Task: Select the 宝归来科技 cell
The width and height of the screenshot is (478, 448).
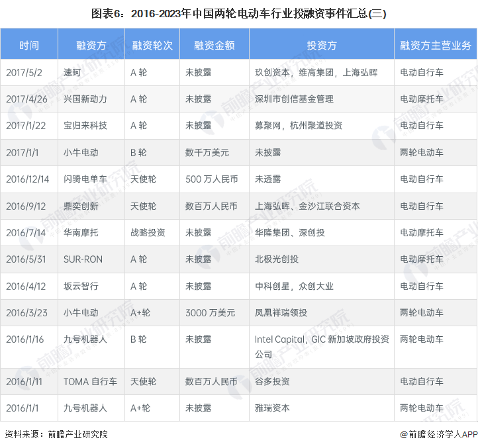Action: click(85, 126)
